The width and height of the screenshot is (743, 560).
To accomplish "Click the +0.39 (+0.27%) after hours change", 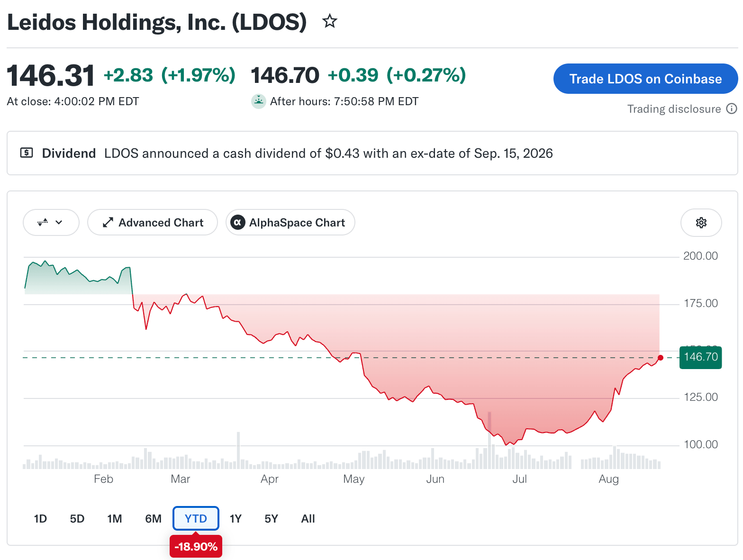I will coord(397,75).
